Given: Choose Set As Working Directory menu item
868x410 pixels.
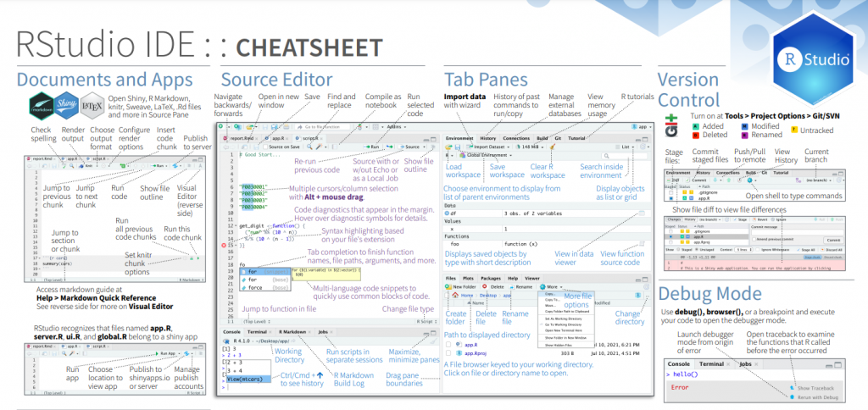Looking at the screenshot, I should click(564, 319).
